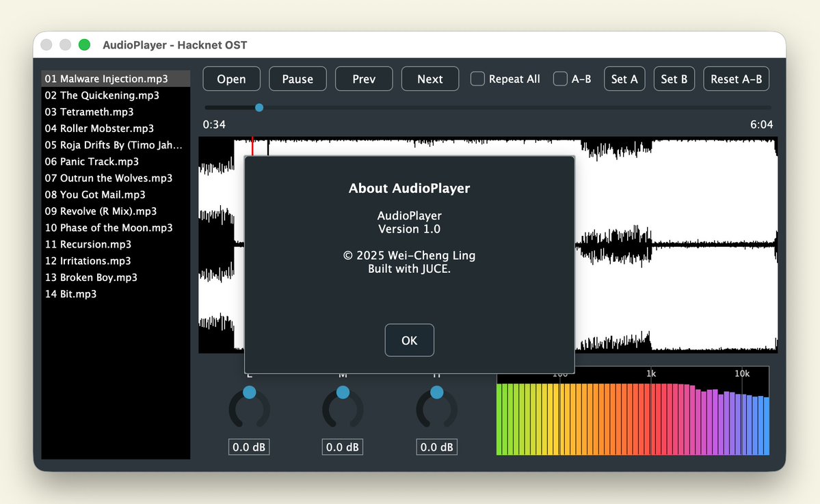This screenshot has height=504, width=820.
Task: Click the green window zoom button
Action: tap(84, 45)
